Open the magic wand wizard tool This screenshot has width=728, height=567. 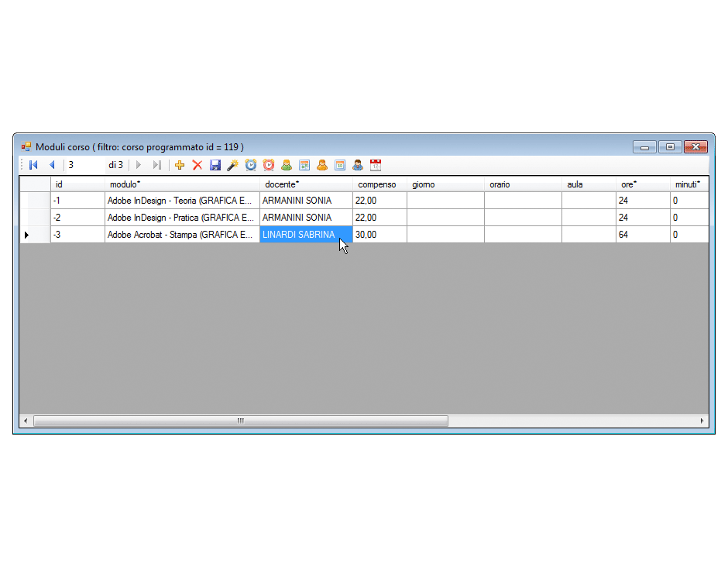point(232,165)
